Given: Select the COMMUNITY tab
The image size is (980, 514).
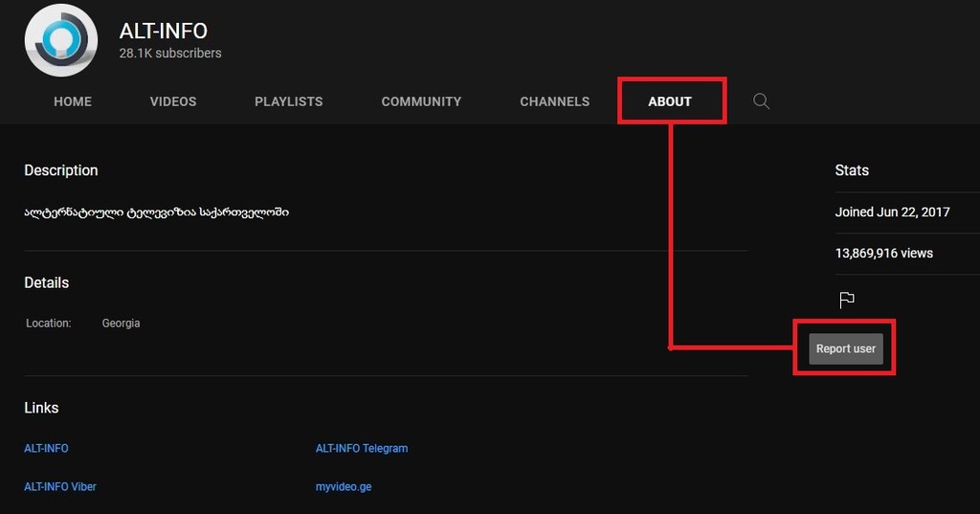Looking at the screenshot, I should 421,101.
